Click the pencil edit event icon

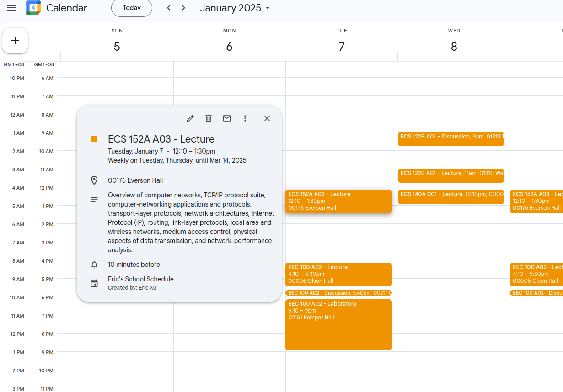point(190,118)
